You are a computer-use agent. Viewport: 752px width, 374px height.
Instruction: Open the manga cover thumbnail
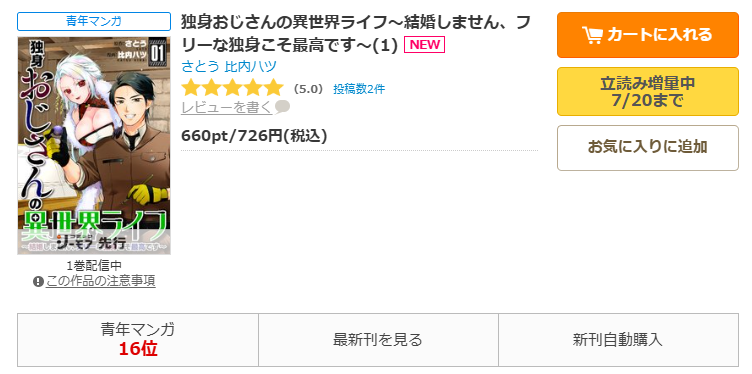tap(94, 146)
